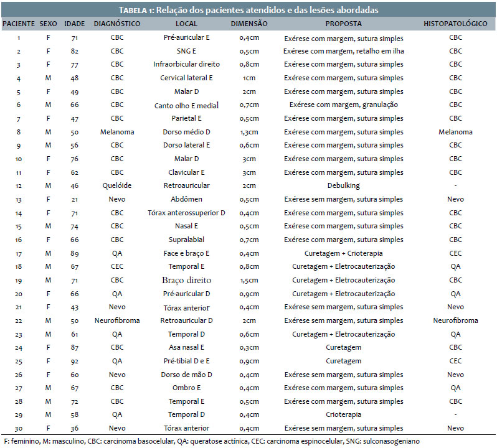Click the 'Quelóide' diagnosis cell

[x=117, y=185]
